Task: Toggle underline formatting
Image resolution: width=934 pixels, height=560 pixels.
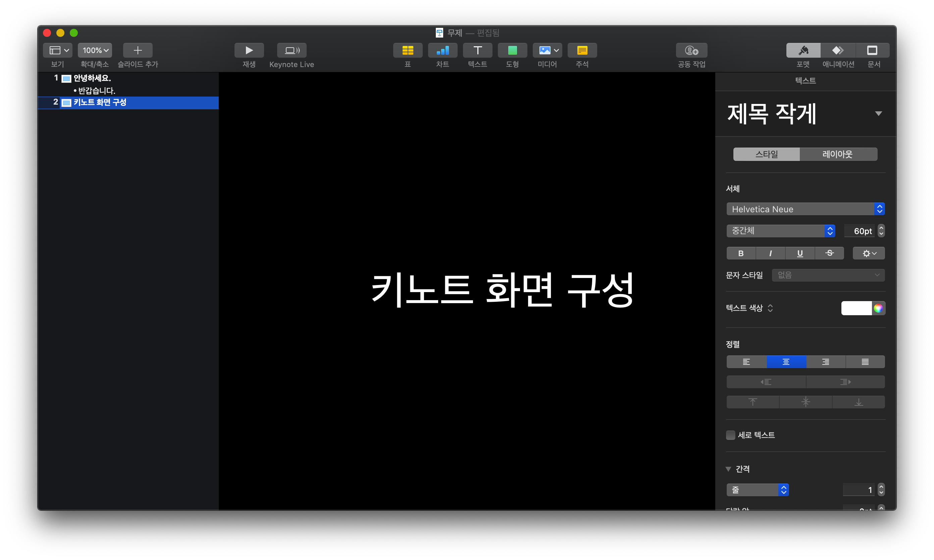Action: (x=799, y=253)
